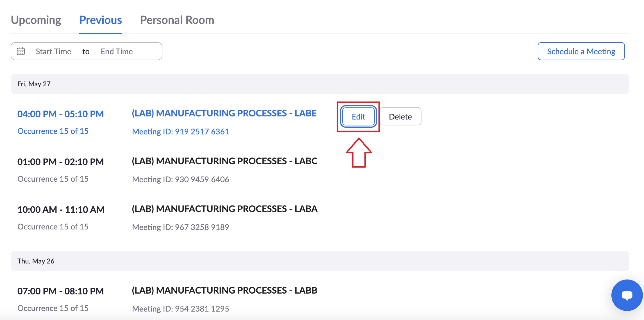
Task: Open the date range calendar icon
Action: coord(21,51)
